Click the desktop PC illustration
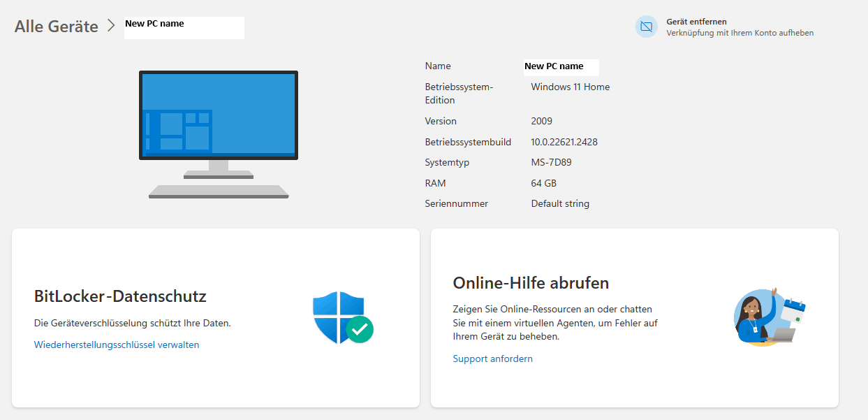 coord(219,134)
